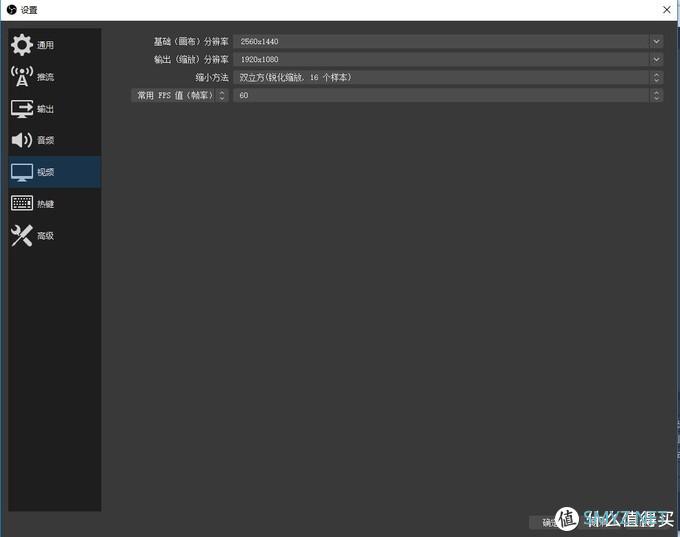
Task: Switch to the 高级 settings tab label
Action: [x=46, y=236]
